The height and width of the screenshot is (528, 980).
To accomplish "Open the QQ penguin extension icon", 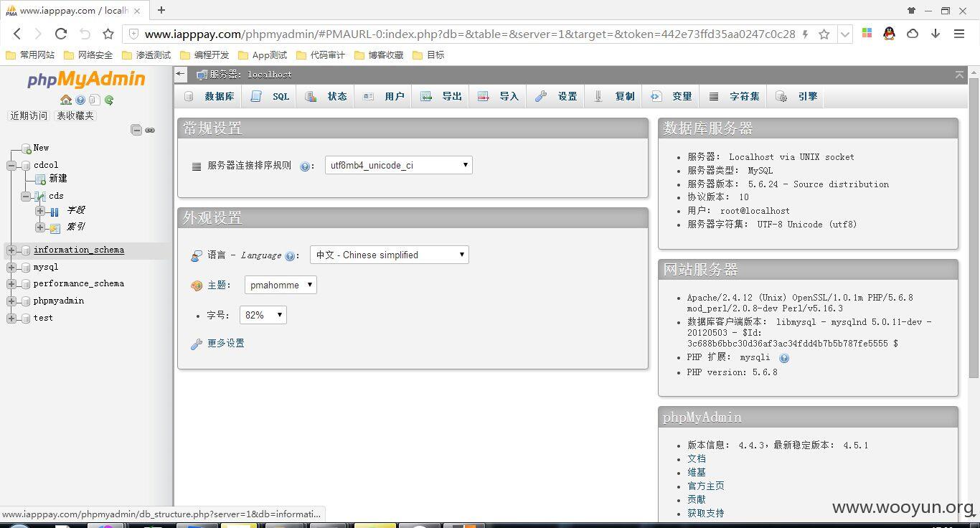I will pos(890,34).
